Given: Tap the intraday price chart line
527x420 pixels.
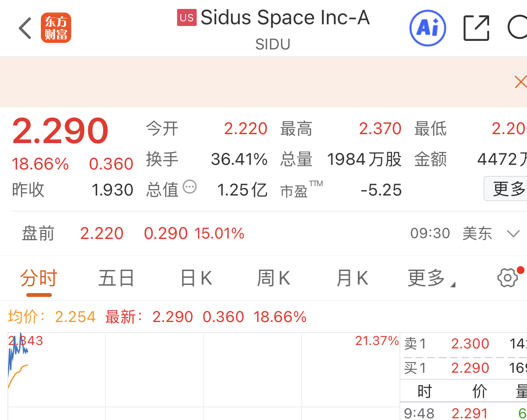Looking at the screenshot, I should pos(17,350).
